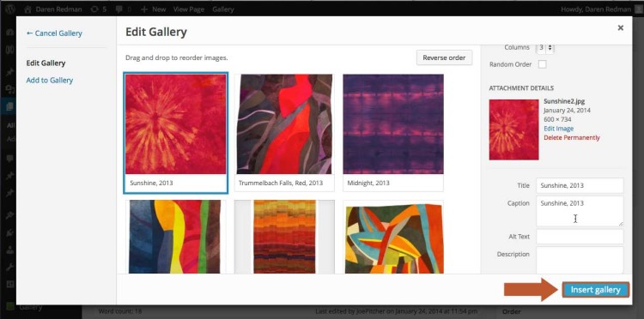The image size is (644, 319).
Task: Click the Edit Image link
Action: click(559, 129)
